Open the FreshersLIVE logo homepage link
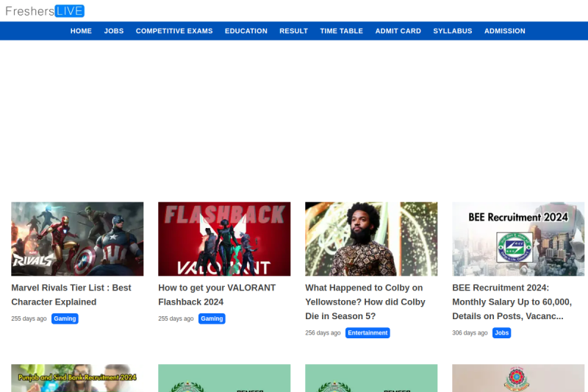Image resolution: width=588 pixels, height=392 pixels. click(45, 11)
